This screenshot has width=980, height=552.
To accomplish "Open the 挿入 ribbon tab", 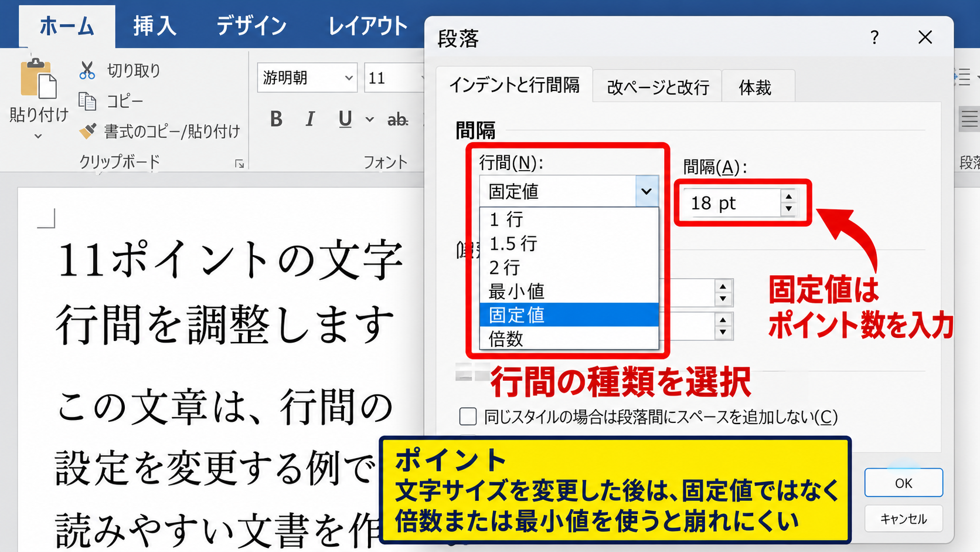I will [155, 26].
